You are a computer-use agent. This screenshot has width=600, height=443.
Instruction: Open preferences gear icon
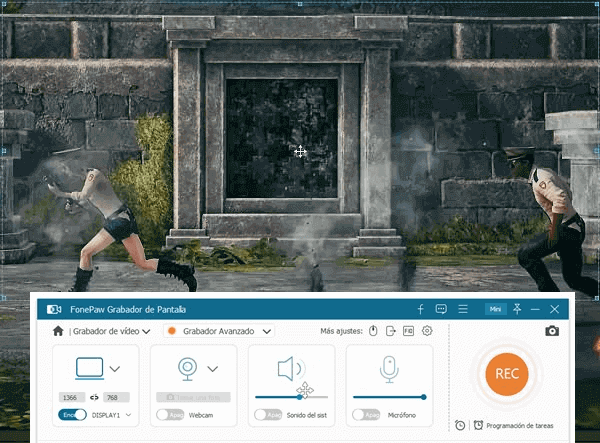(x=427, y=331)
